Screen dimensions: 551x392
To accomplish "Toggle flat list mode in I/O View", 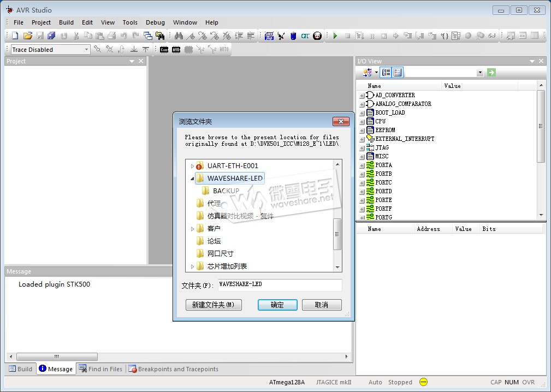I will (398, 73).
